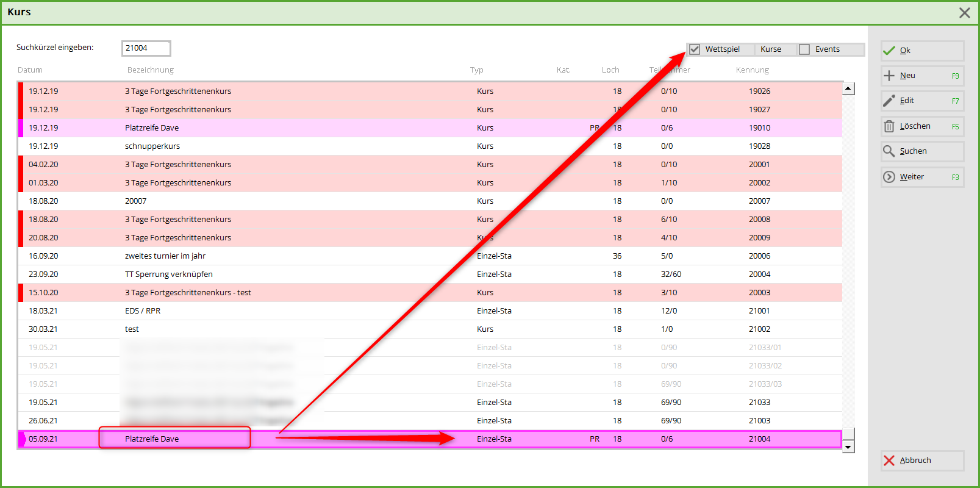Click the red X Abbruch icon
980x488 pixels.
(x=889, y=461)
